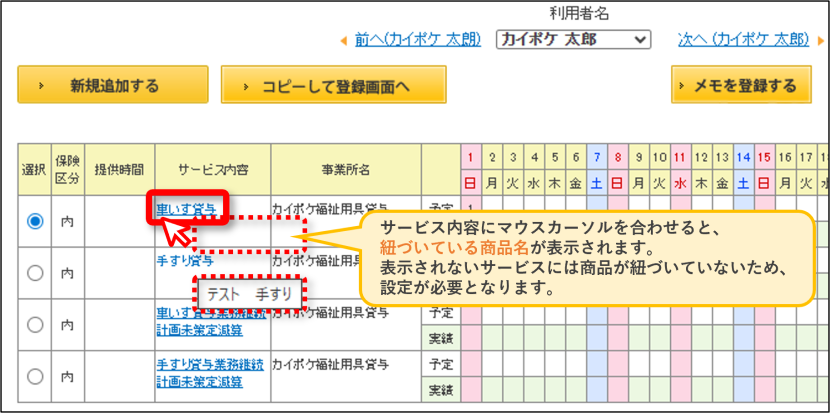Click the arrow icon on メモを登録する button

684,85
